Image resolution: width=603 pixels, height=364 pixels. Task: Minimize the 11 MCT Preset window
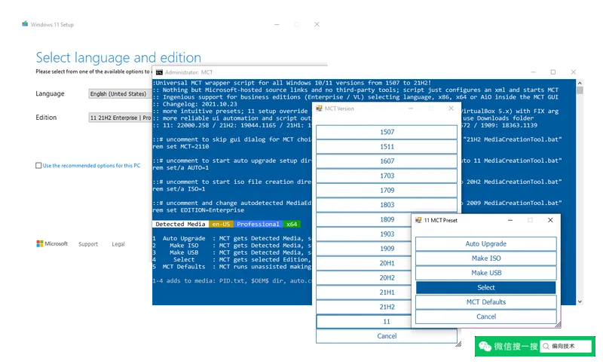click(510, 220)
